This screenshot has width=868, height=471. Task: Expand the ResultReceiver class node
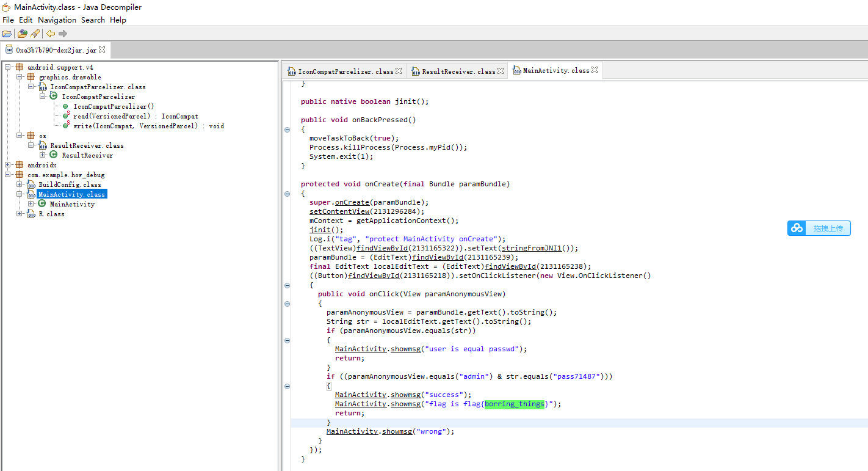click(43, 155)
